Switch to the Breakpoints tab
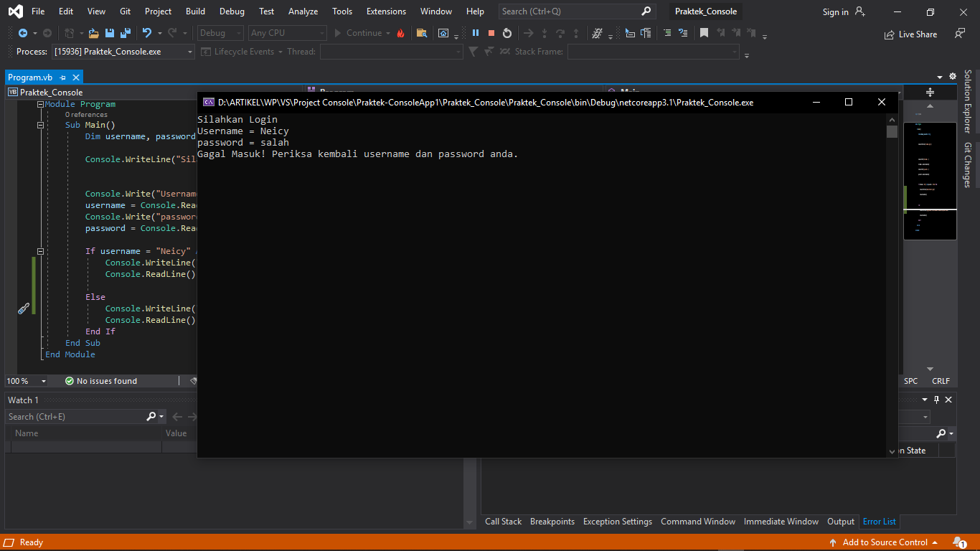This screenshot has width=980, height=551. (x=552, y=522)
